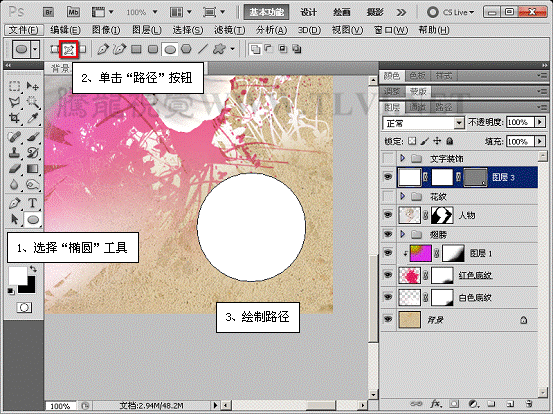The image size is (553, 414).
Task: Hide the 红色底纹 layer
Action: (x=388, y=275)
